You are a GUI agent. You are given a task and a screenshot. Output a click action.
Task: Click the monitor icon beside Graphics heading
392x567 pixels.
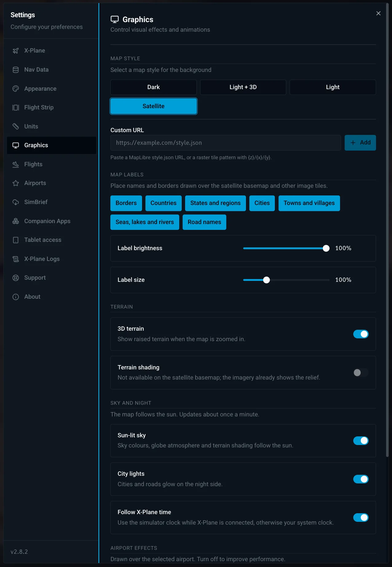pos(115,19)
